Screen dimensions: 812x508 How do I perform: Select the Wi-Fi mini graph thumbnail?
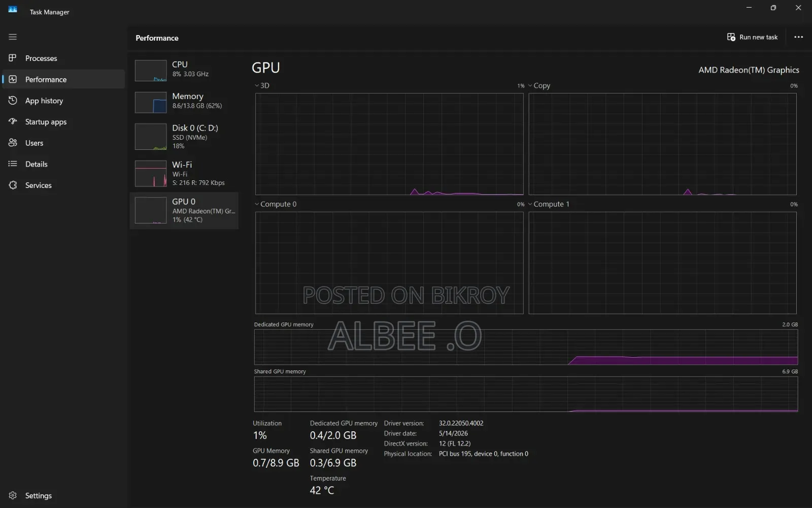[151, 173]
